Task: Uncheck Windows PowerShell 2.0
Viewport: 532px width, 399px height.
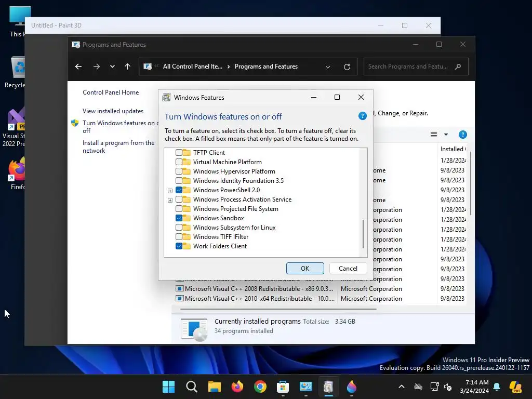Action: pos(179,190)
